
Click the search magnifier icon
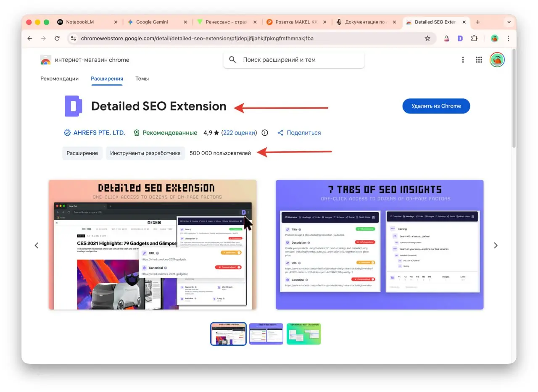coord(232,60)
